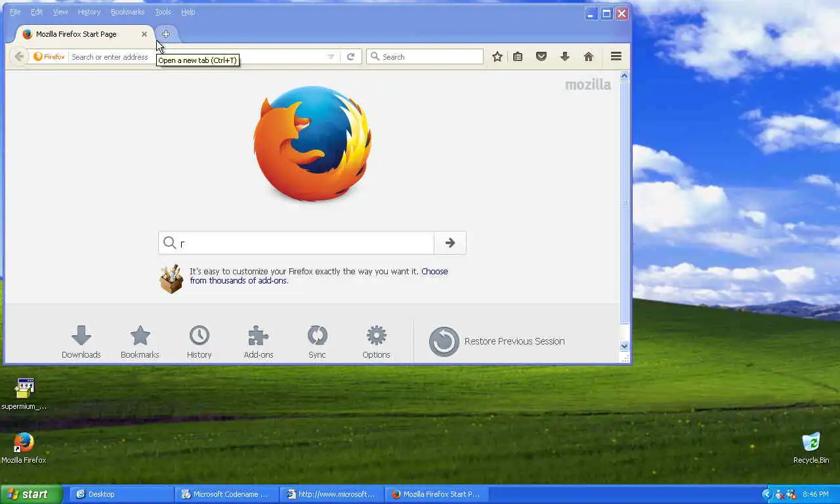The width and height of the screenshot is (840, 504).
Task: Select the Mozilla Firefox desktop shortcut
Action: point(24,448)
